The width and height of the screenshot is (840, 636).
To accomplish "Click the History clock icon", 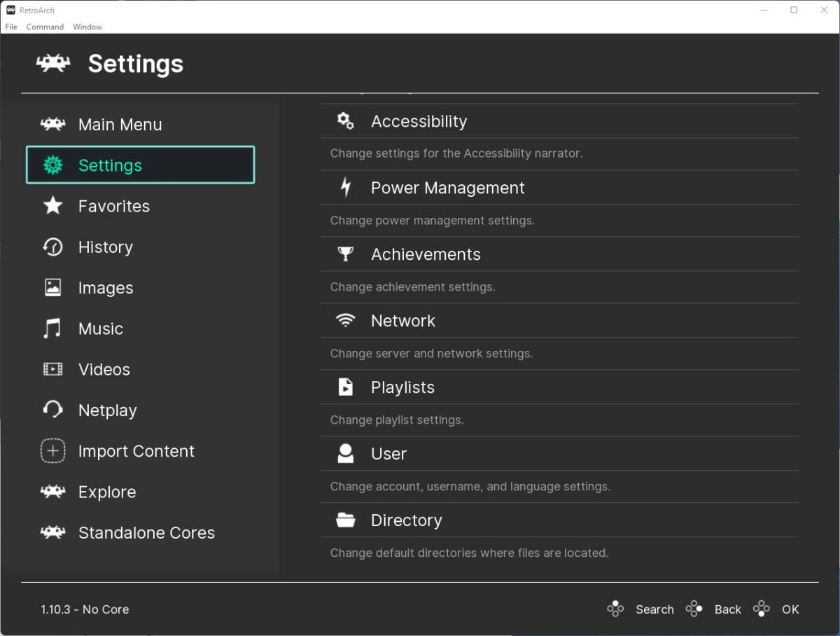I will (x=52, y=247).
